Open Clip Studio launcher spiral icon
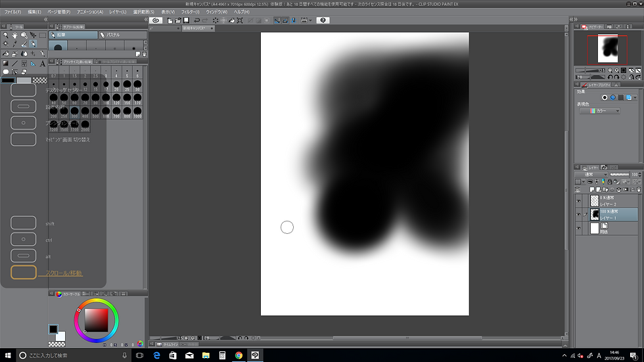 [x=156, y=20]
